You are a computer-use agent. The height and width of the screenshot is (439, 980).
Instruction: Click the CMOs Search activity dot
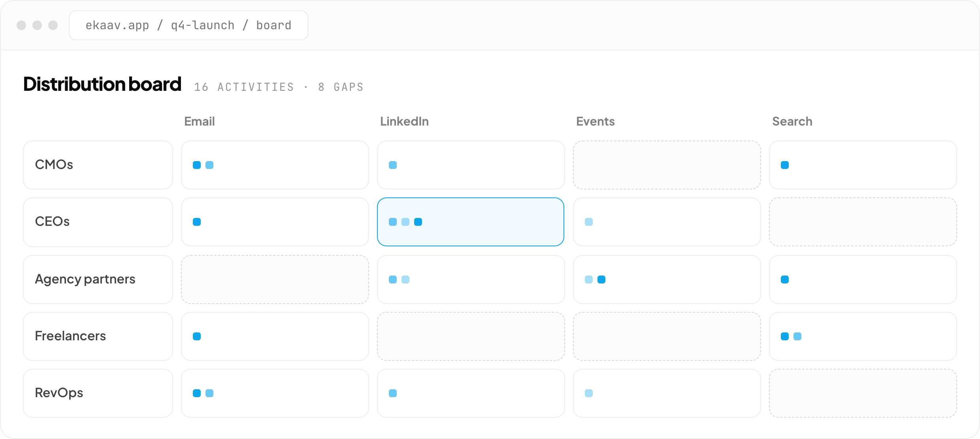click(x=785, y=165)
